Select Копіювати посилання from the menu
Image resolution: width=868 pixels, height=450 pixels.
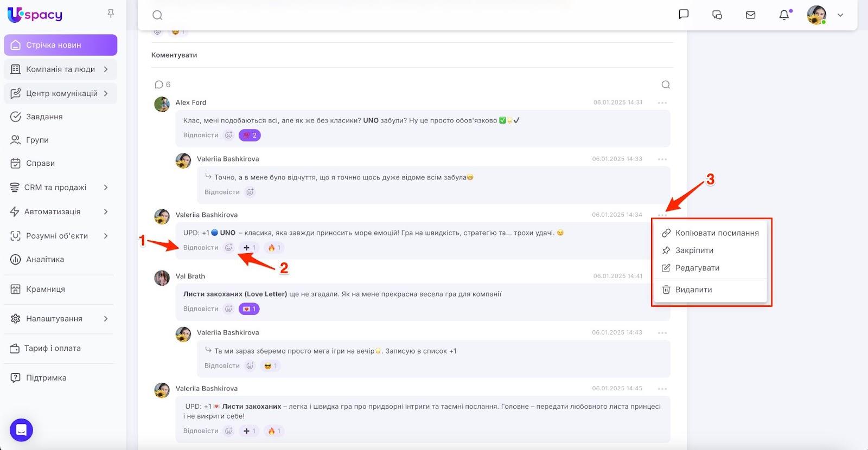click(x=710, y=233)
